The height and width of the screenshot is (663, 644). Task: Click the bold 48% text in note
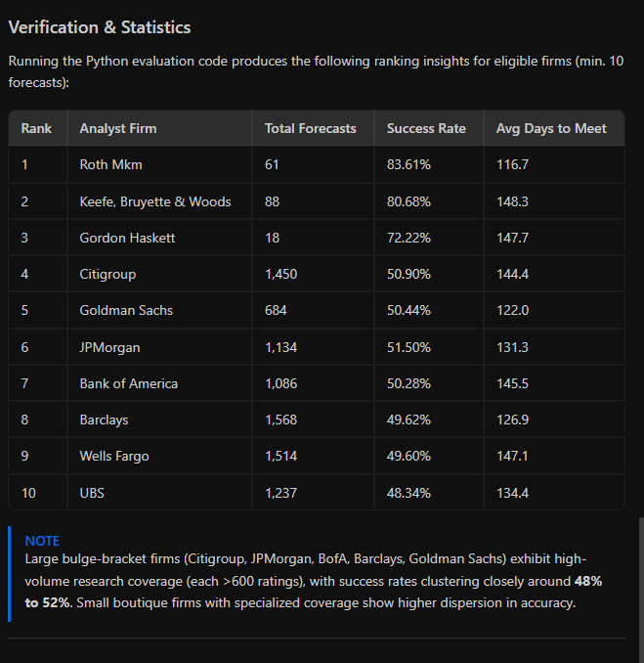(588, 582)
